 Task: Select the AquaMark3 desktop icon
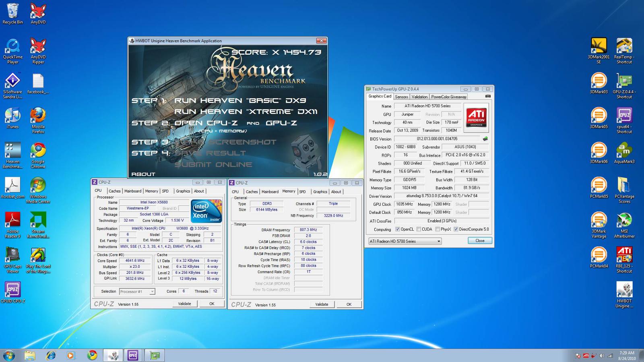(x=624, y=153)
